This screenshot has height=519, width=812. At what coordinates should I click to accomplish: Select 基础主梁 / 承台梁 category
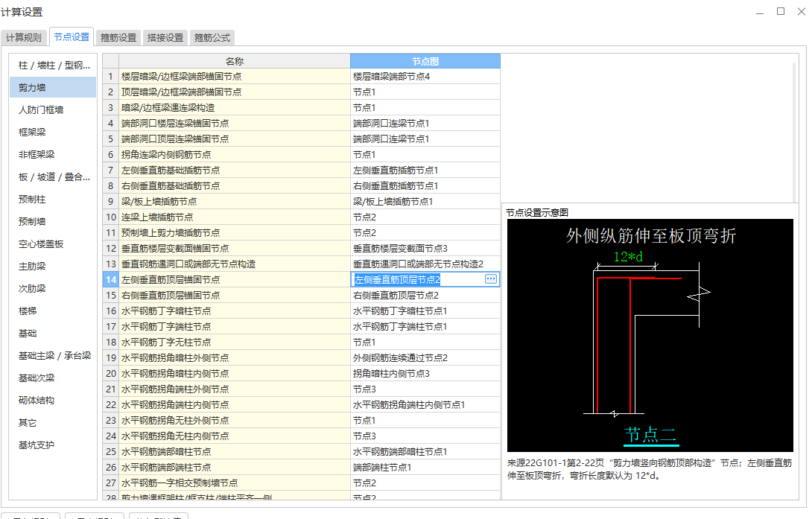[54, 355]
